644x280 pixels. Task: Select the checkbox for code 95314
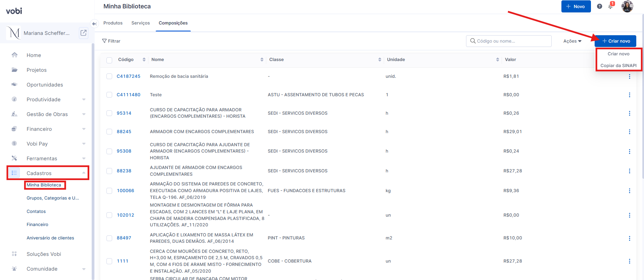[109, 113]
